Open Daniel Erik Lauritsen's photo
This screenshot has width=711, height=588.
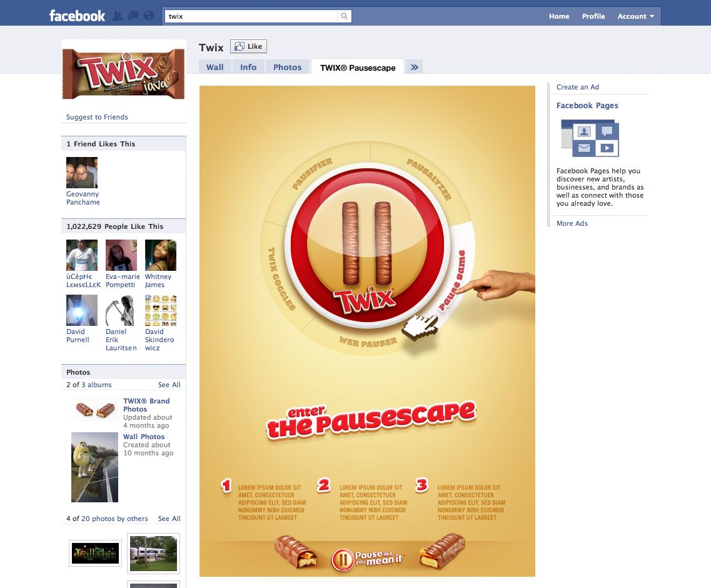tap(121, 310)
